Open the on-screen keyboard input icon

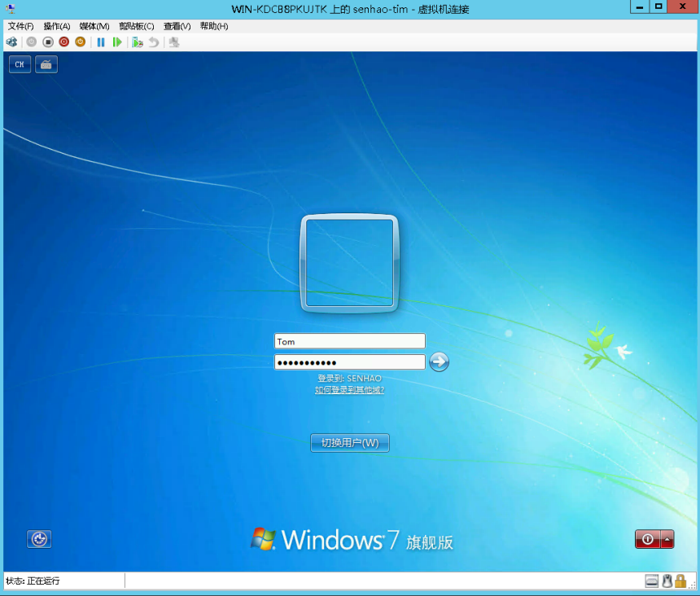(x=46, y=64)
